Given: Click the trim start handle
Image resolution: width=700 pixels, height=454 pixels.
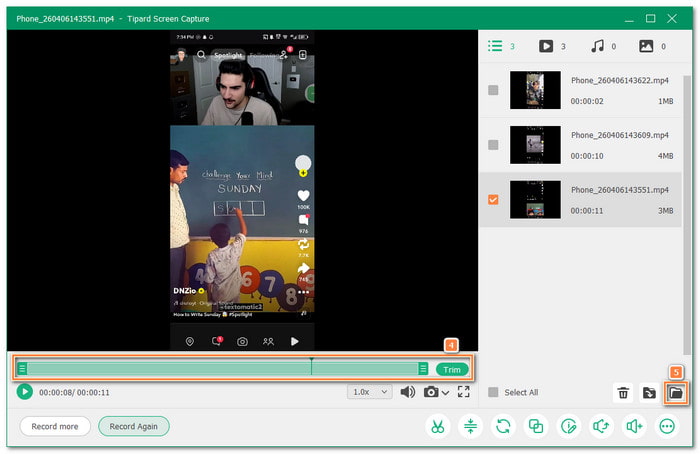Looking at the screenshot, I should tap(22, 369).
